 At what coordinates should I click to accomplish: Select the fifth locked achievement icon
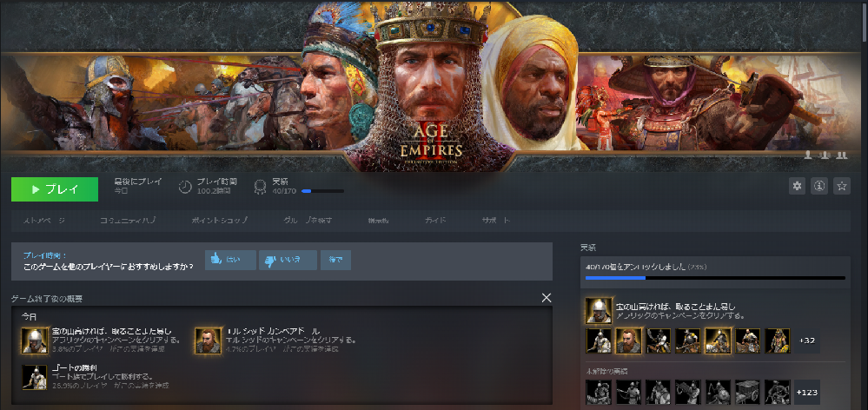pyautogui.click(x=718, y=392)
